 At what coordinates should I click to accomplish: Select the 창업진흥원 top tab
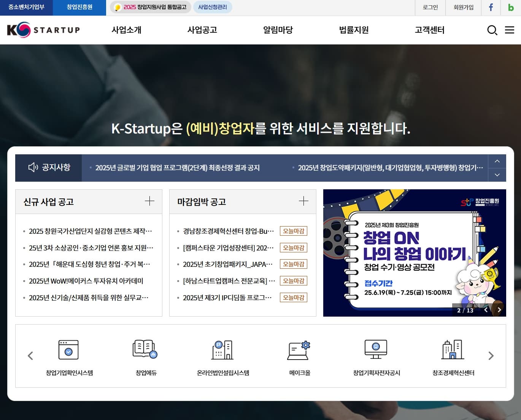point(79,8)
